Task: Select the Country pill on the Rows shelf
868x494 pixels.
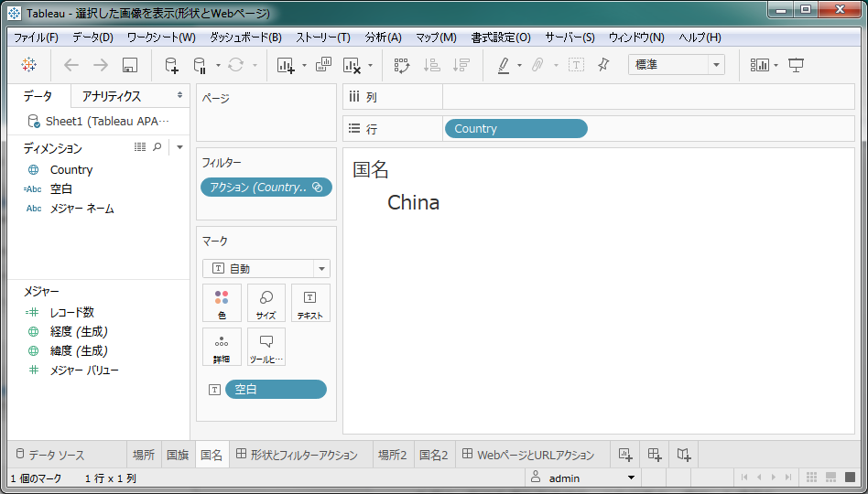Action: [x=515, y=128]
